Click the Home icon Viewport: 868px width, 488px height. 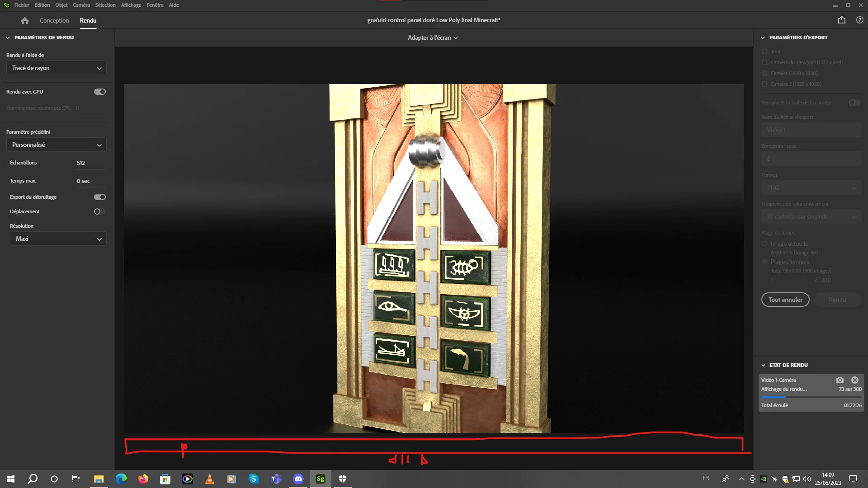coord(25,20)
